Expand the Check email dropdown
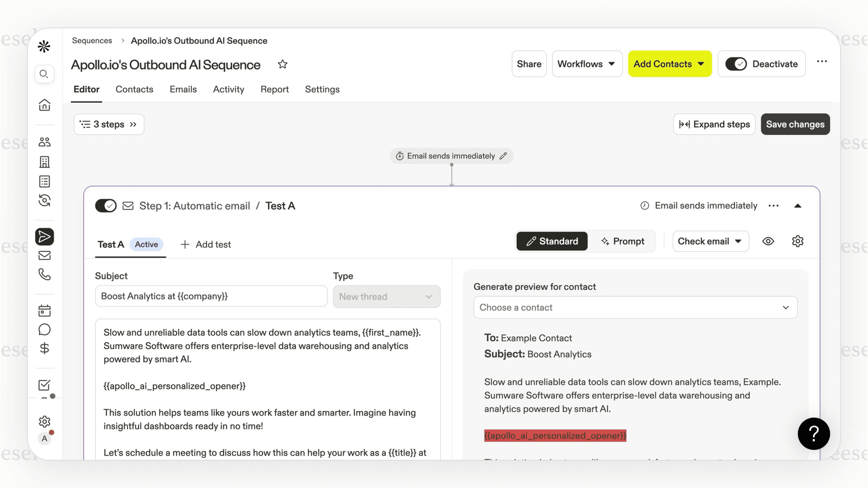868x488 pixels. [710, 241]
